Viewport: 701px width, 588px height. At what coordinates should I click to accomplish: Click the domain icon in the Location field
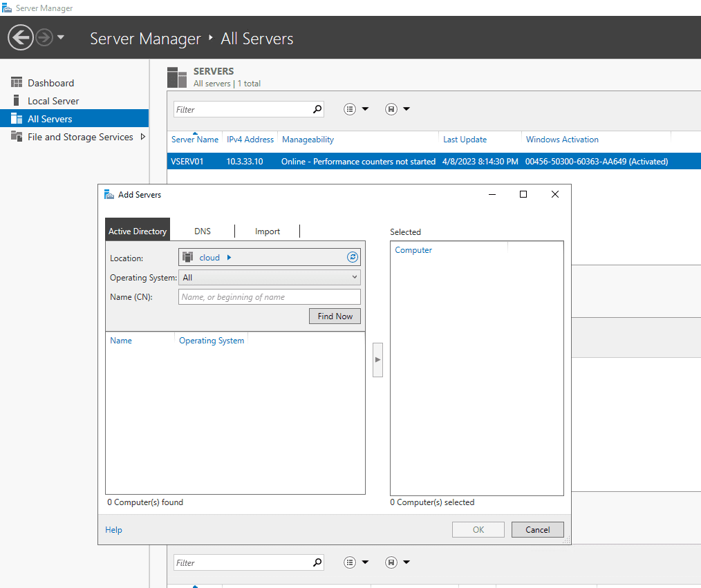click(188, 257)
